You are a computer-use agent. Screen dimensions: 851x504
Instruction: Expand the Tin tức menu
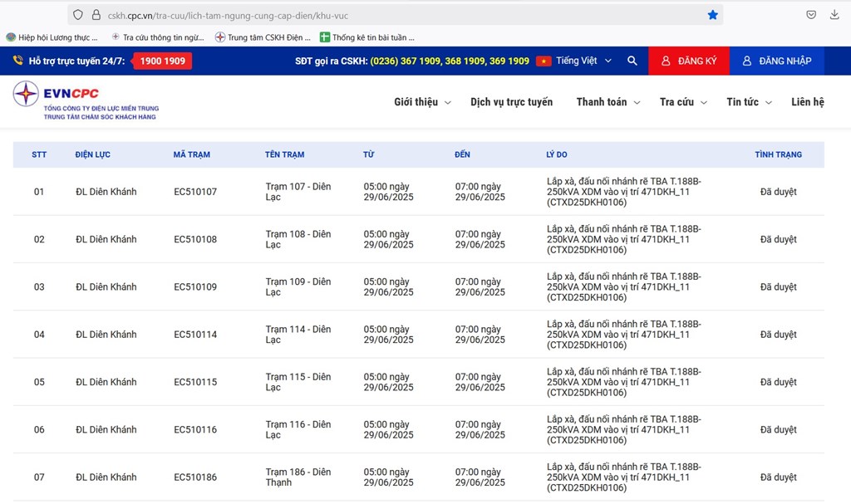point(749,102)
